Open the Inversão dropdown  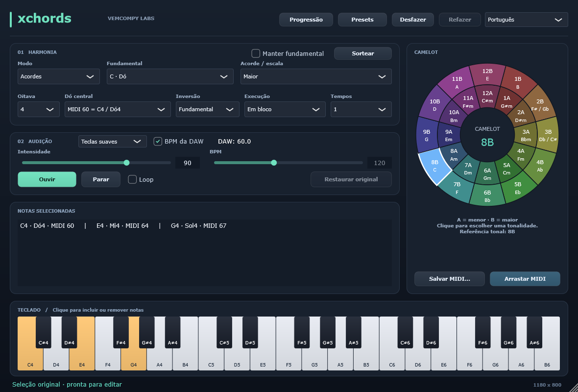coord(208,109)
